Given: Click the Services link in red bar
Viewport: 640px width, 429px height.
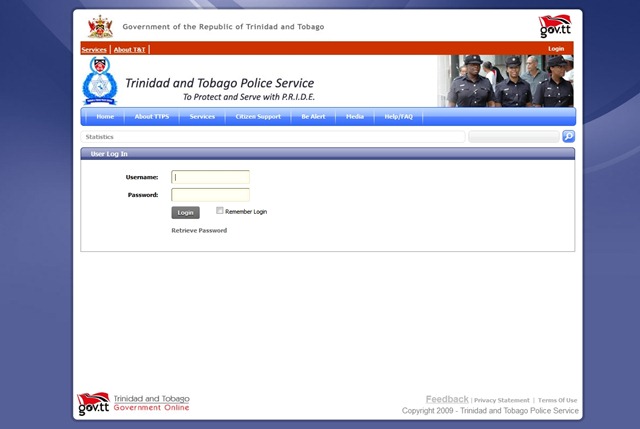Looking at the screenshot, I should coord(94,50).
